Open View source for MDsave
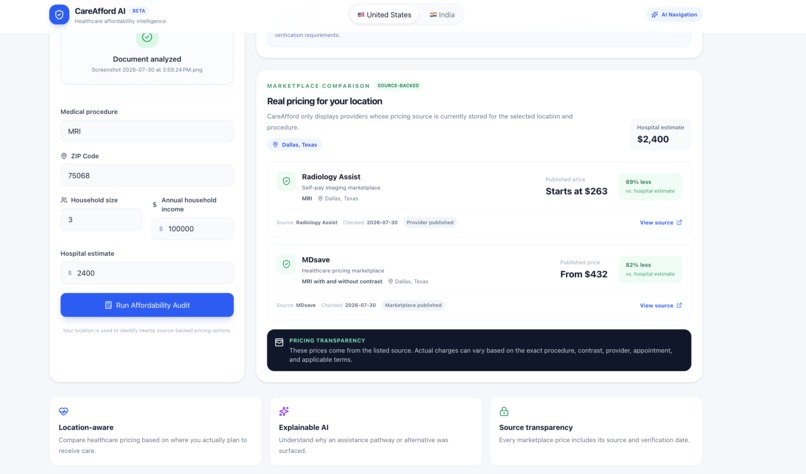The width and height of the screenshot is (806, 474). (661, 305)
